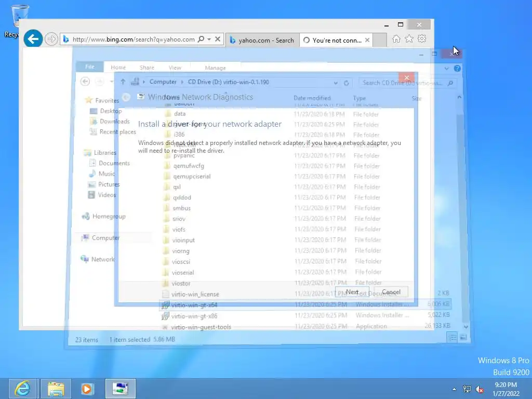This screenshot has height=399, width=532.
Task: Open the address bar dropdown in Internet Explorer
Action: point(209,39)
